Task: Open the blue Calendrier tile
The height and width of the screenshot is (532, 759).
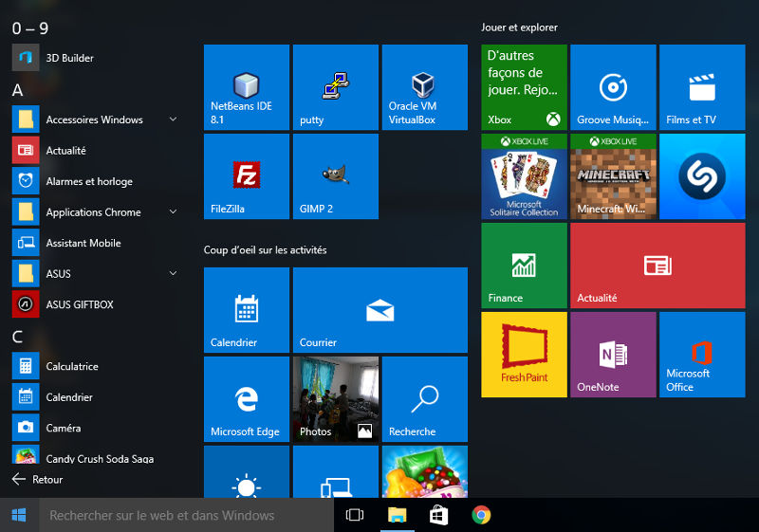Action: tap(247, 310)
